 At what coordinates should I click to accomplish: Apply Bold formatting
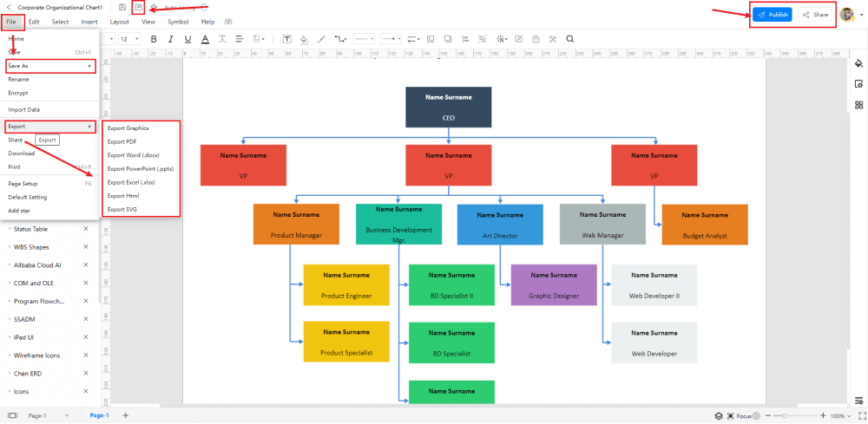coord(154,39)
